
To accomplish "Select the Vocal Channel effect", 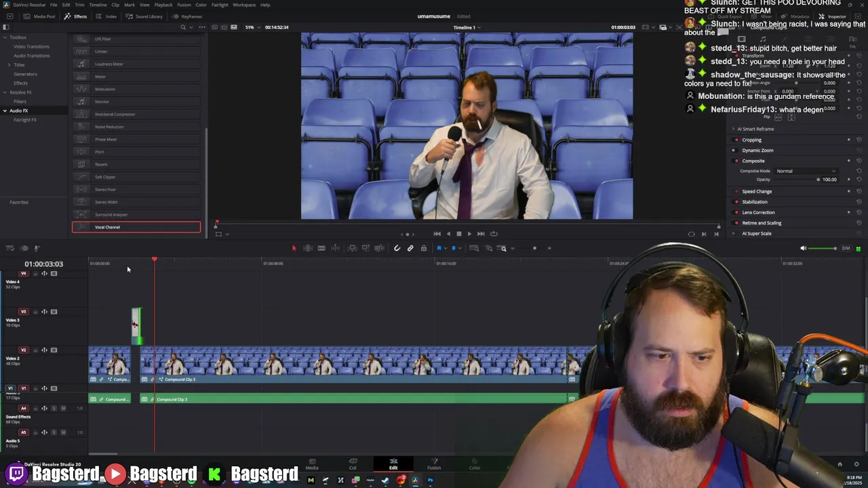I will click(136, 227).
